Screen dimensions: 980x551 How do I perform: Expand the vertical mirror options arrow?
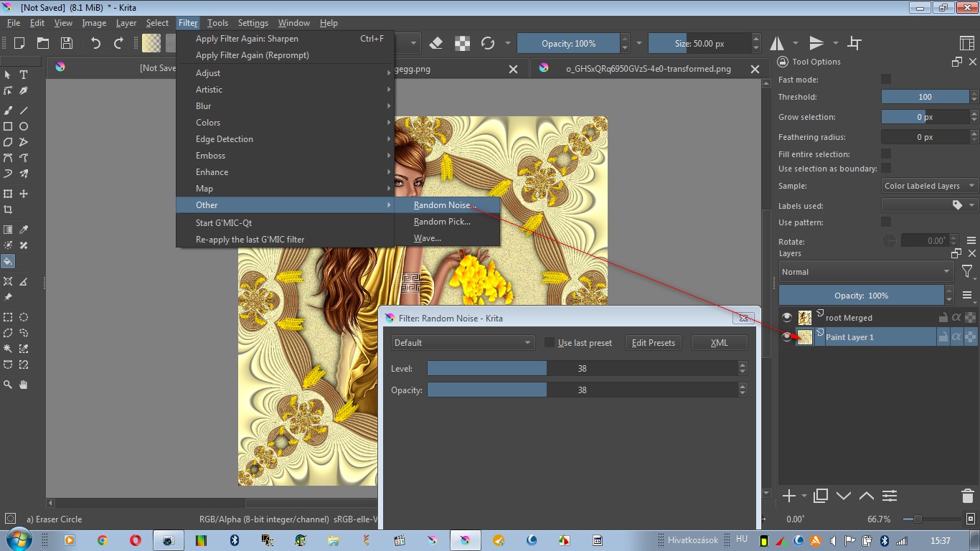(x=835, y=43)
